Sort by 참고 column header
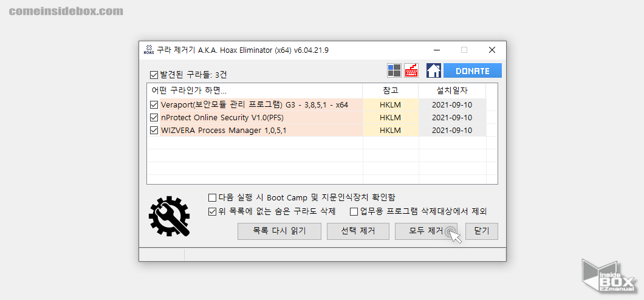Image resolution: width=644 pixels, height=300 pixels. point(390,90)
